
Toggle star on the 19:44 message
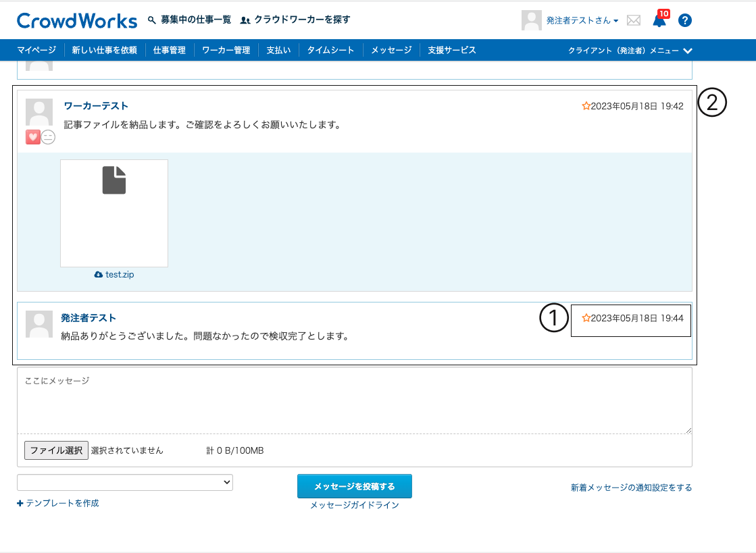coord(586,318)
